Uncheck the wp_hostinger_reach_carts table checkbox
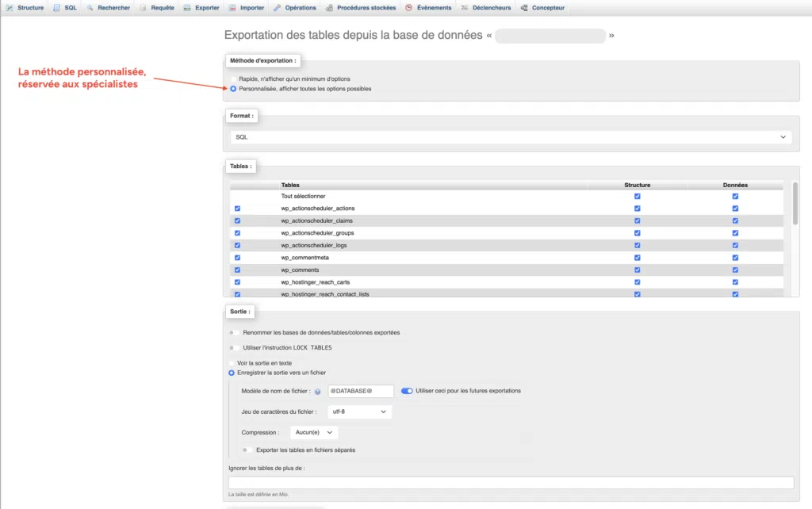The width and height of the screenshot is (812, 509). point(237,282)
